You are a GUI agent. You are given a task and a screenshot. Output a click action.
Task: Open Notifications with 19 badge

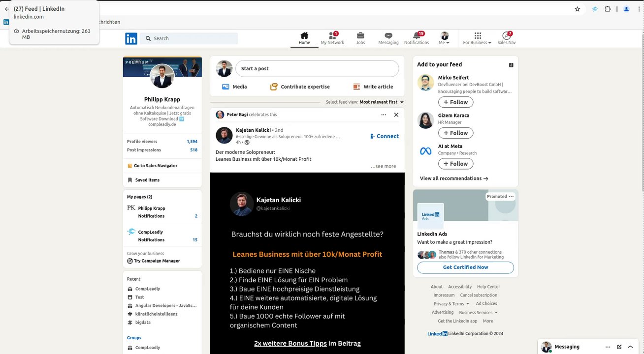pyautogui.click(x=417, y=38)
